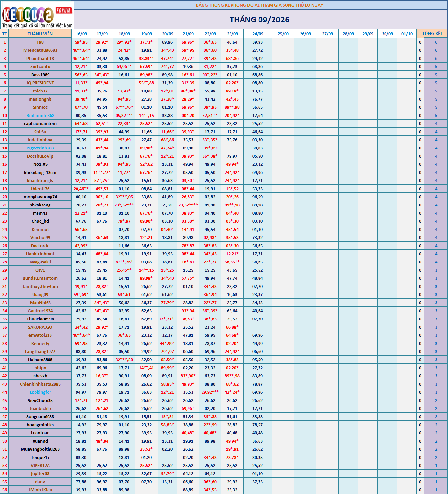Click member name 'Kennedy'
Image resolution: width=448 pixels, height=494 pixels.
coord(40,343)
